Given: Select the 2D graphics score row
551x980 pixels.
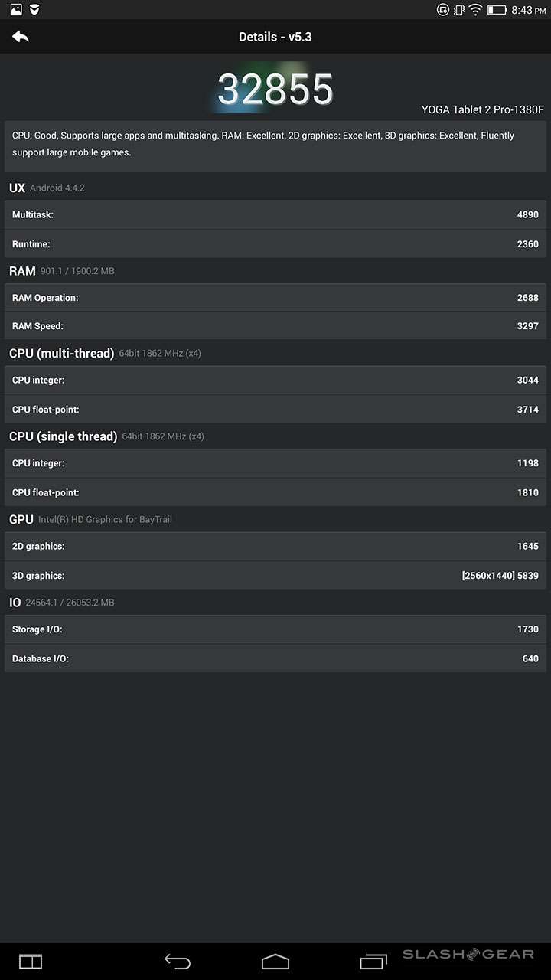Looking at the screenshot, I should pyautogui.click(x=275, y=547).
